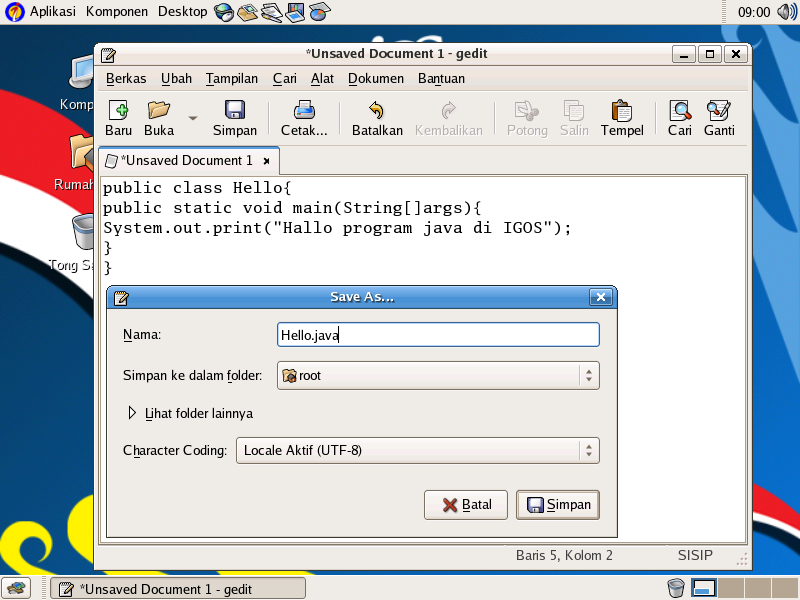Open replace with the Ganti icon

[x=719, y=110]
